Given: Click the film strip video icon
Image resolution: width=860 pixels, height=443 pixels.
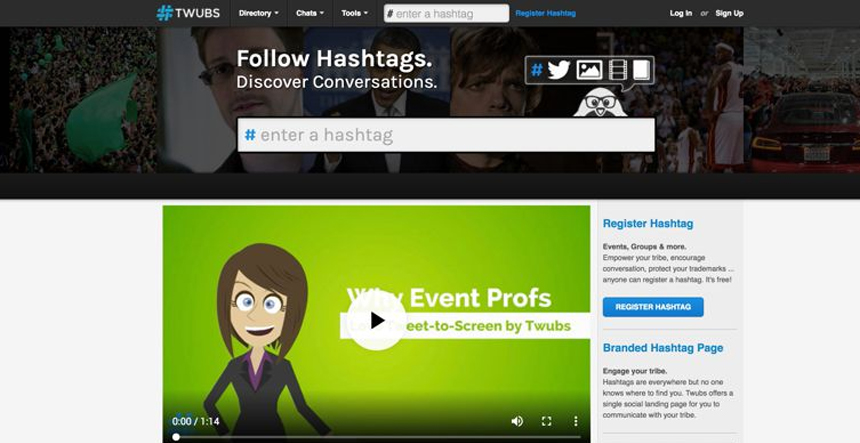Looking at the screenshot, I should pos(618,70).
